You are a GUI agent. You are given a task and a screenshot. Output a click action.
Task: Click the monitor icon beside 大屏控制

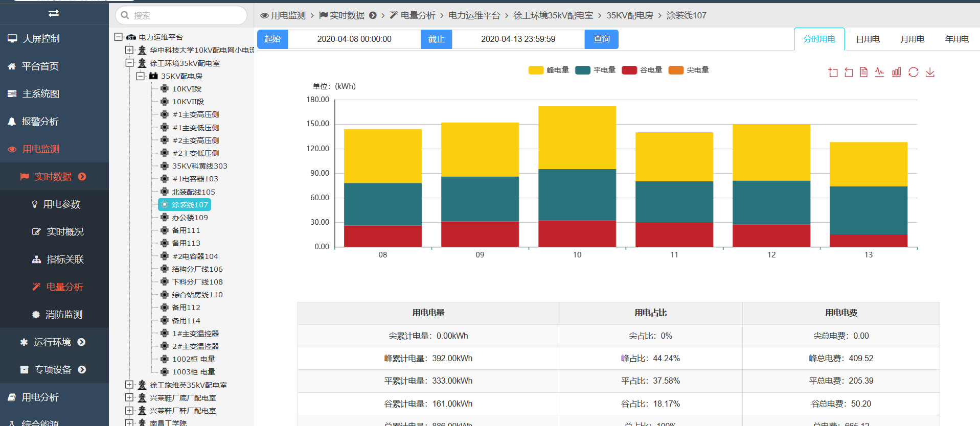pyautogui.click(x=12, y=38)
